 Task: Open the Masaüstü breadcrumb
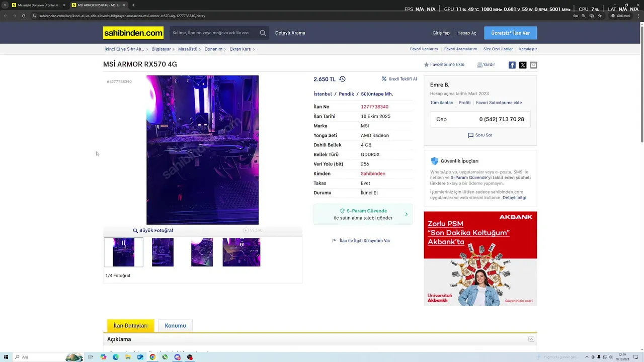coord(188,49)
